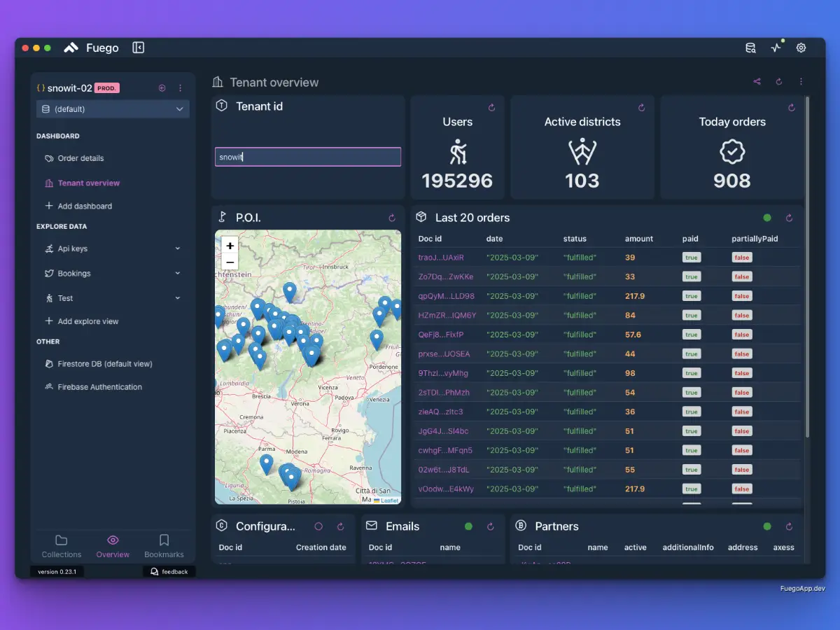Toggle the live circle on Configuration widget
Image resolution: width=840 pixels, height=630 pixels.
(318, 526)
